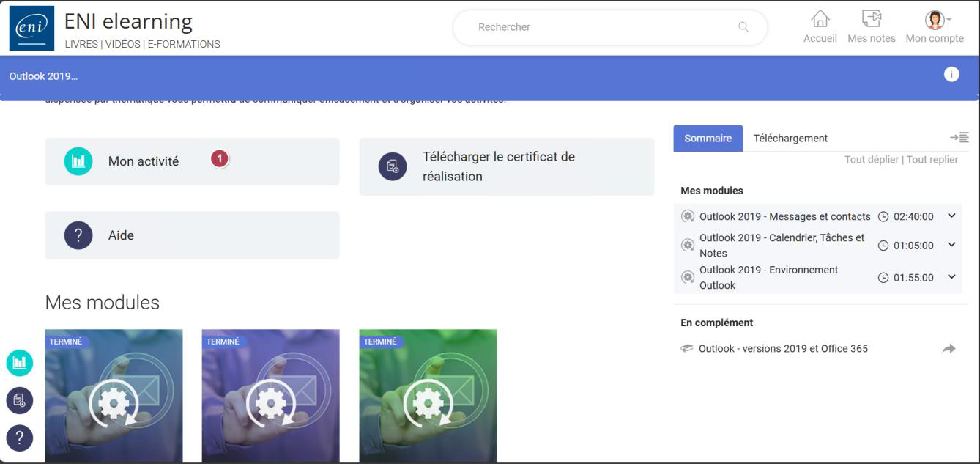Click the info icon in blue banner
Screen dimensions: 980x464
pos(951,74)
